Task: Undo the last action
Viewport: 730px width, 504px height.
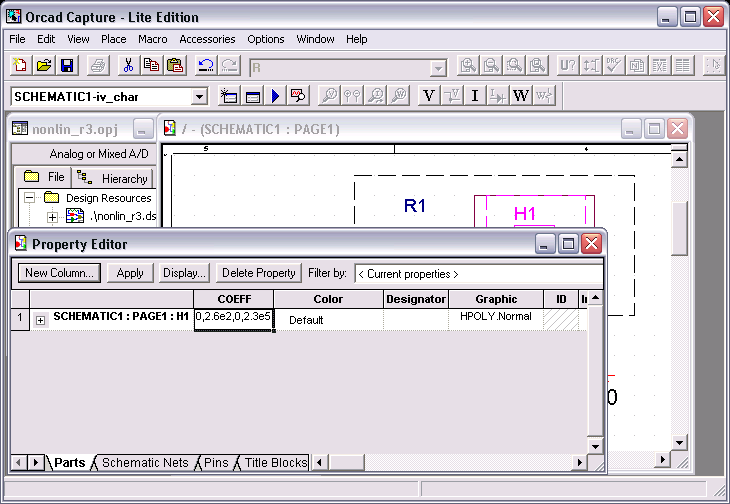Action: (x=206, y=66)
